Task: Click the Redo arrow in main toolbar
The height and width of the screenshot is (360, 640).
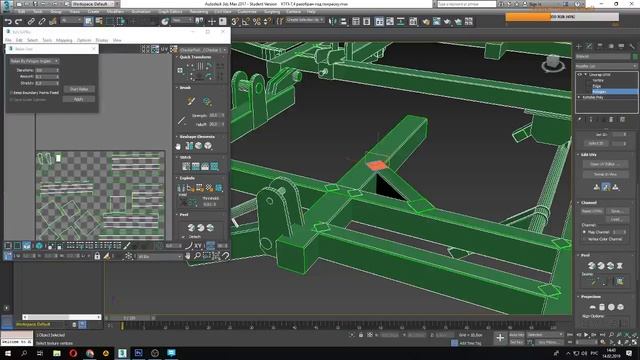Action: click(x=18, y=21)
